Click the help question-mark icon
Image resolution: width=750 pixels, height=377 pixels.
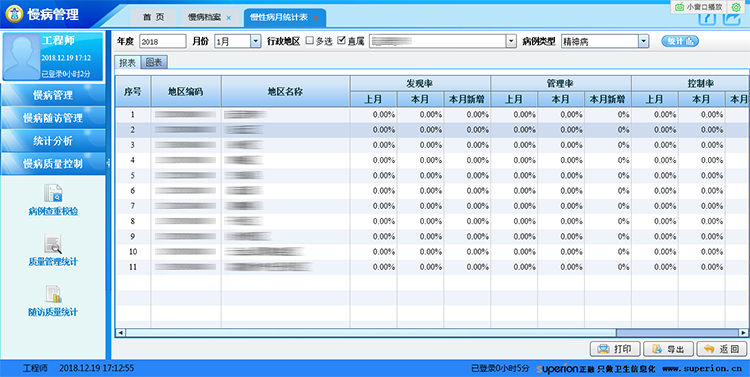click(707, 18)
